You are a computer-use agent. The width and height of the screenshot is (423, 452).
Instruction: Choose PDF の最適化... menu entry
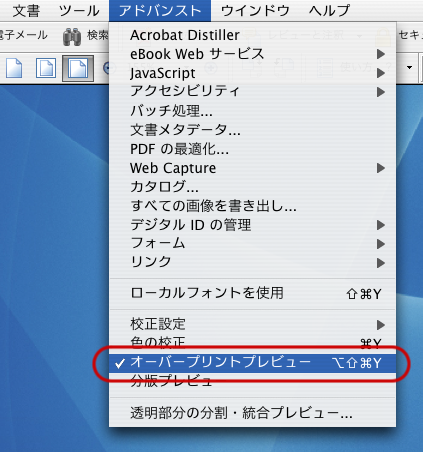(252, 149)
